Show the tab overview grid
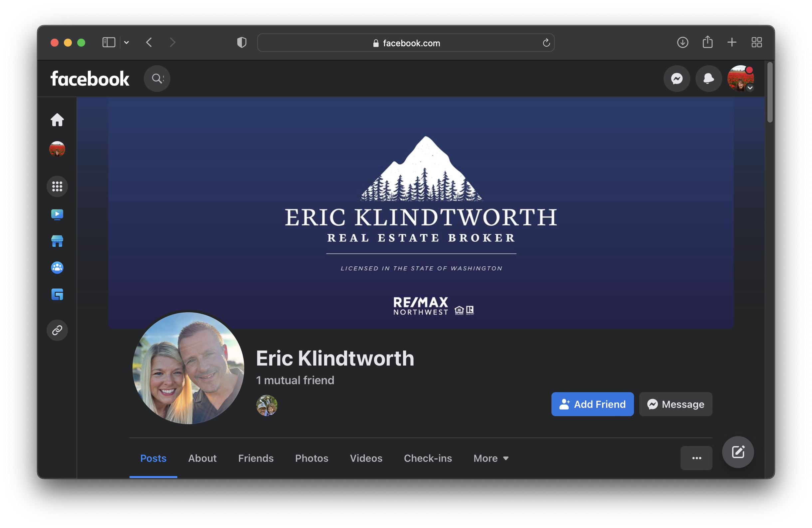Screen dimensions: 812x528 (757, 42)
